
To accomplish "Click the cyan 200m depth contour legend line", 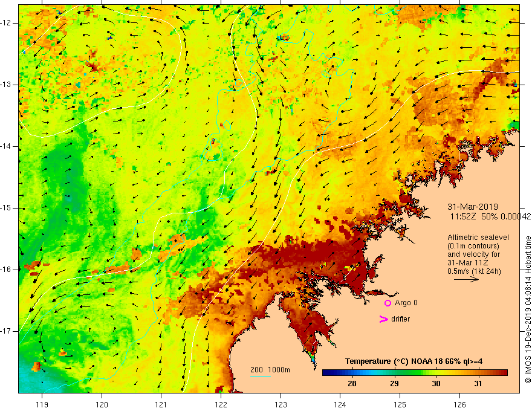I will [261, 376].
